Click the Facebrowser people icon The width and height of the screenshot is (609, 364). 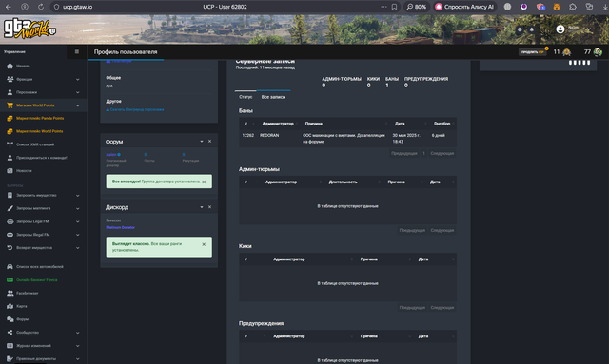coord(10,293)
